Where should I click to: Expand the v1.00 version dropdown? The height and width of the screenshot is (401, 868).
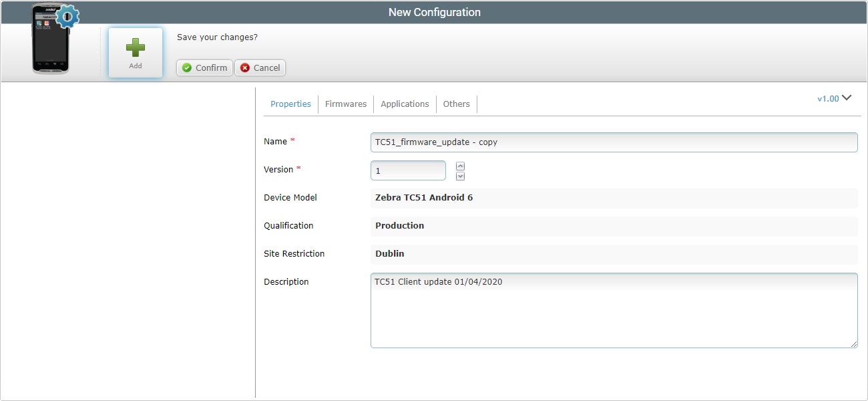834,98
